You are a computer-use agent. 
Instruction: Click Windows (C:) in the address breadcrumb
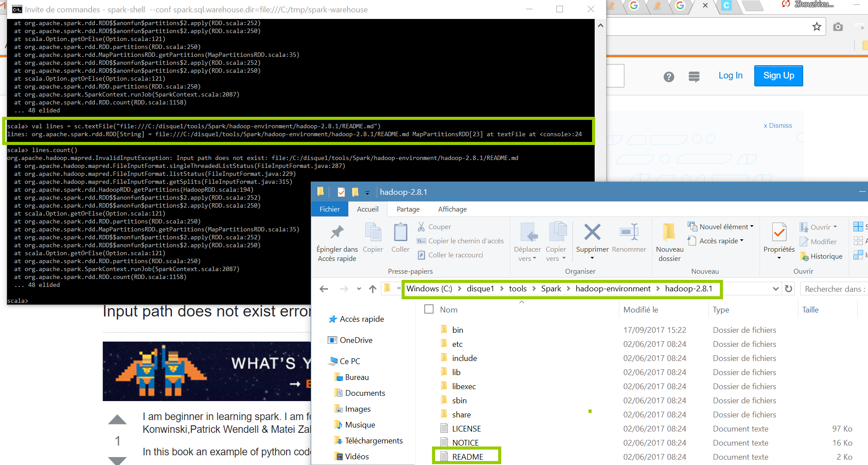pyautogui.click(x=429, y=289)
